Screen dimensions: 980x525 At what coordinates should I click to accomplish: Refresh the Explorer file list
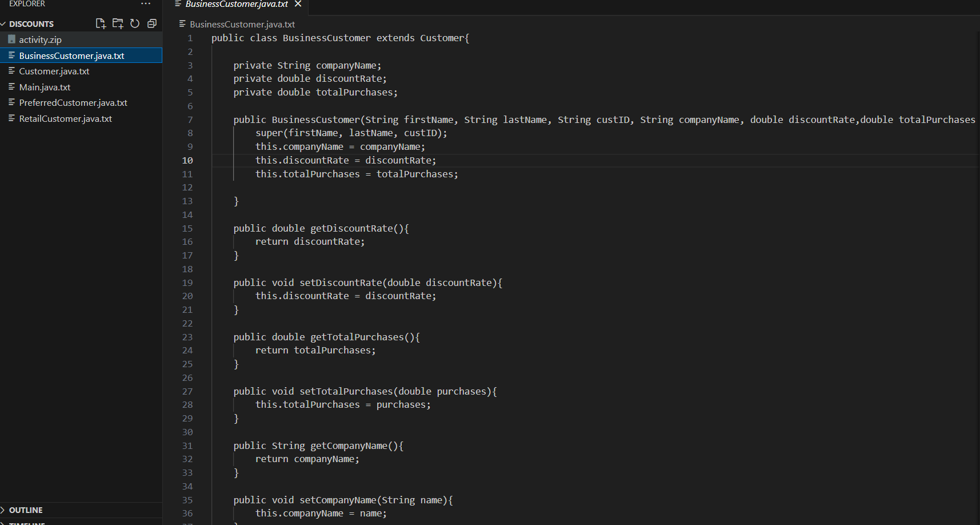tap(135, 23)
